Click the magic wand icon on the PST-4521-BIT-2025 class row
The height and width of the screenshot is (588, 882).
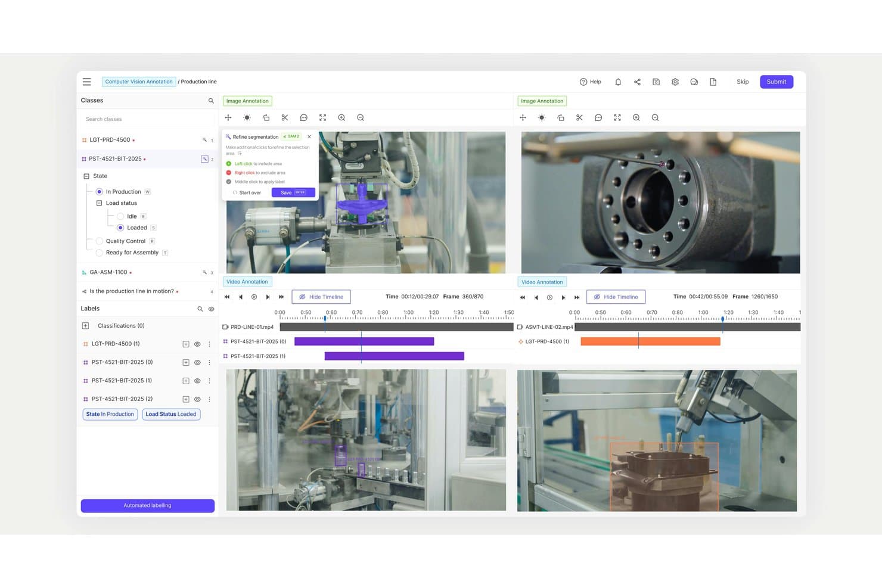click(204, 159)
